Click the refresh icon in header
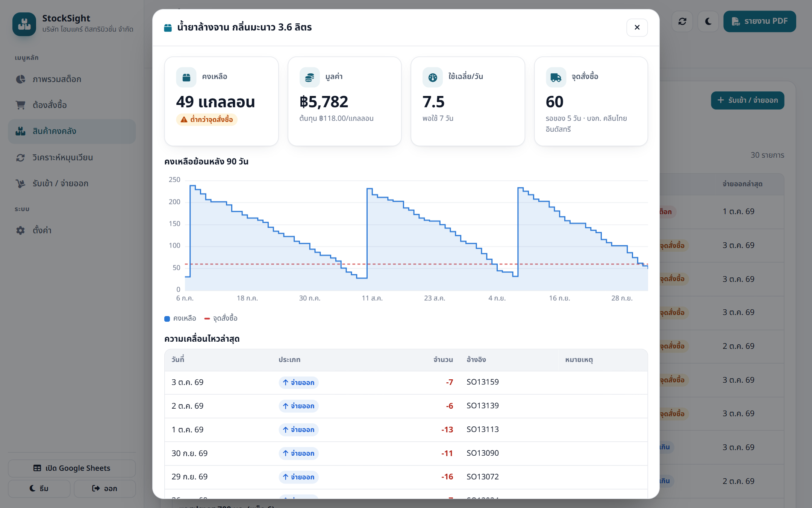The width and height of the screenshot is (812, 508). (682, 21)
